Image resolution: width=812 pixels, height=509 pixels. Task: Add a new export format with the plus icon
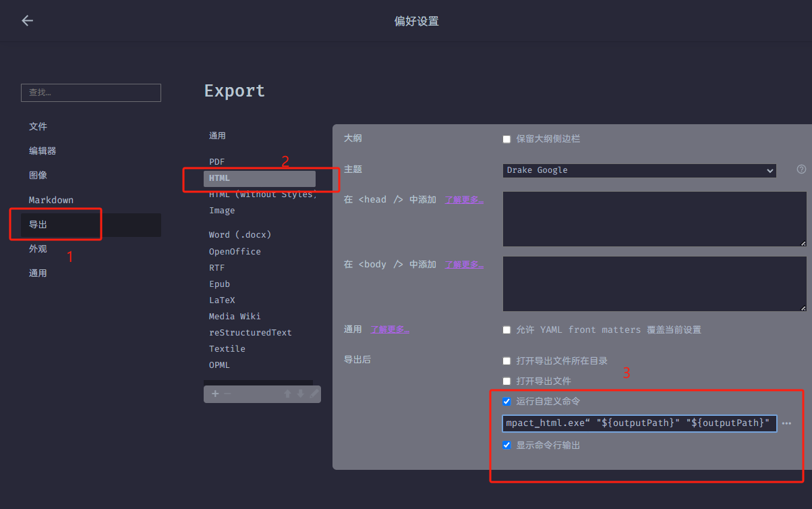point(214,394)
